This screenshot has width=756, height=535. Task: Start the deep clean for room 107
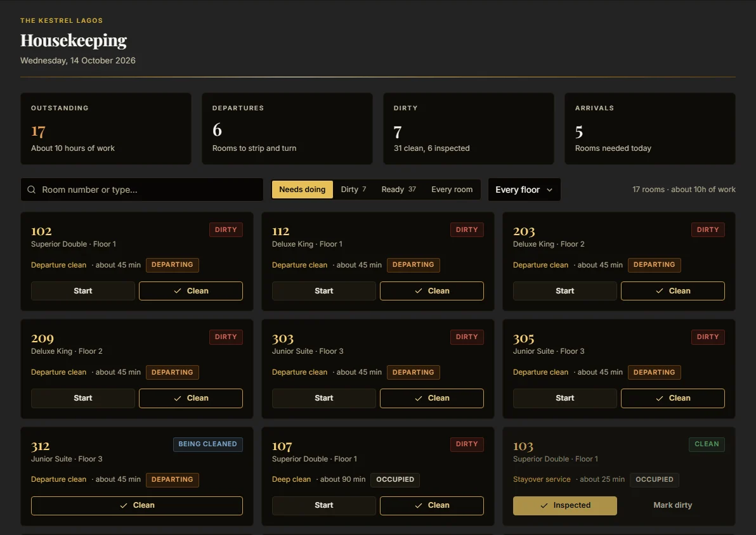pyautogui.click(x=324, y=506)
